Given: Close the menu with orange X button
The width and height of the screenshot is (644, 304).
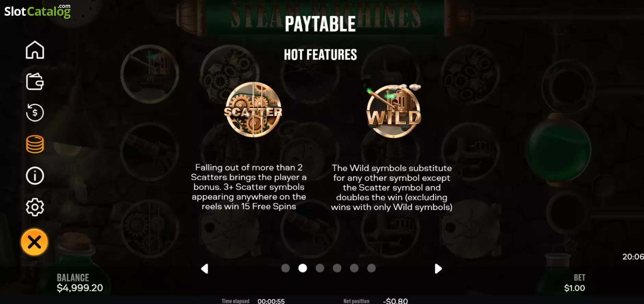Looking at the screenshot, I should [x=34, y=242].
